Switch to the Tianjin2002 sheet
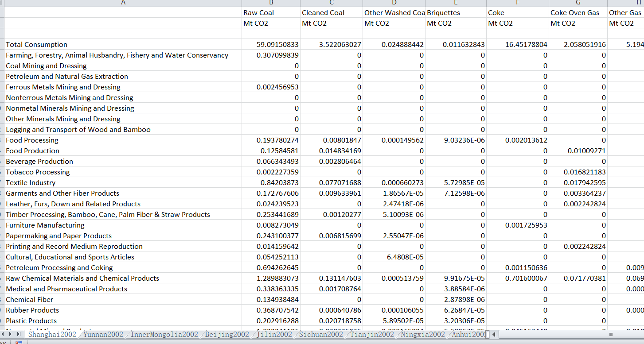The width and height of the screenshot is (644, 344). point(372,334)
